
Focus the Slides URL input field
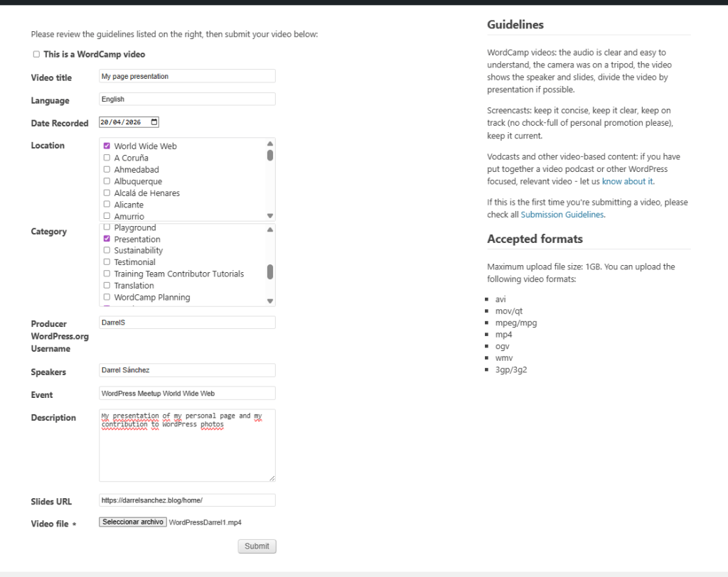pyautogui.click(x=187, y=500)
